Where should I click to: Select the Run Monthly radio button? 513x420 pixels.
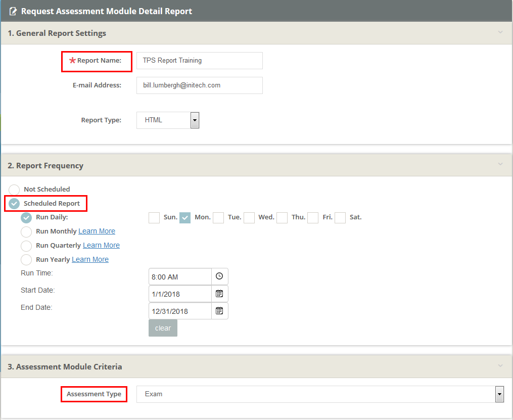coord(26,231)
